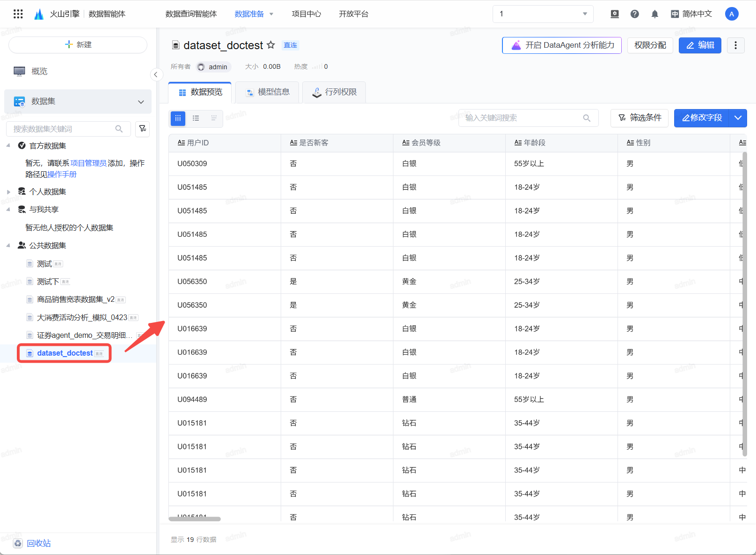Viewport: 756px width, 555px height.
Task: Switch to the 模型信息 tab
Action: tap(268, 92)
